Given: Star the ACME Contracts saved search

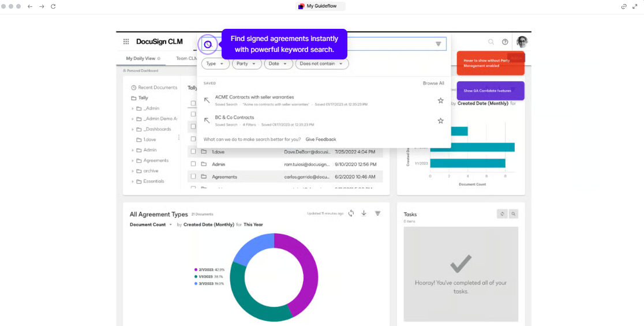Looking at the screenshot, I should [x=441, y=100].
